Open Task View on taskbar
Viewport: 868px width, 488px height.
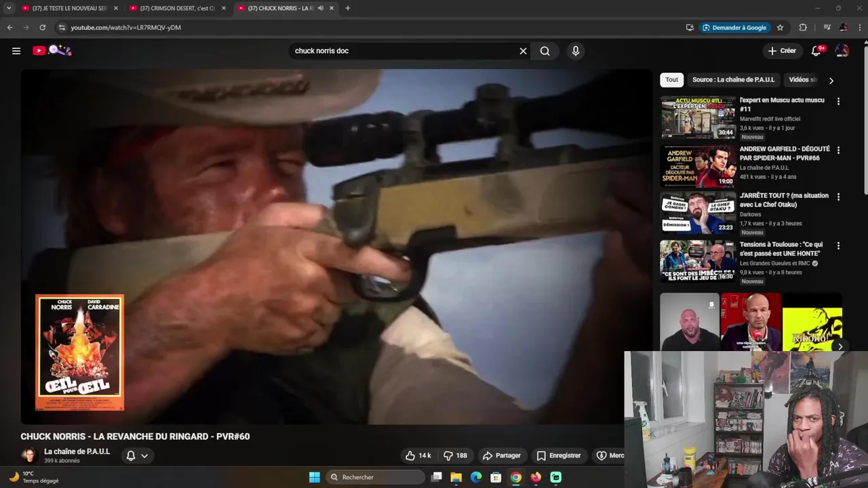tap(437, 477)
